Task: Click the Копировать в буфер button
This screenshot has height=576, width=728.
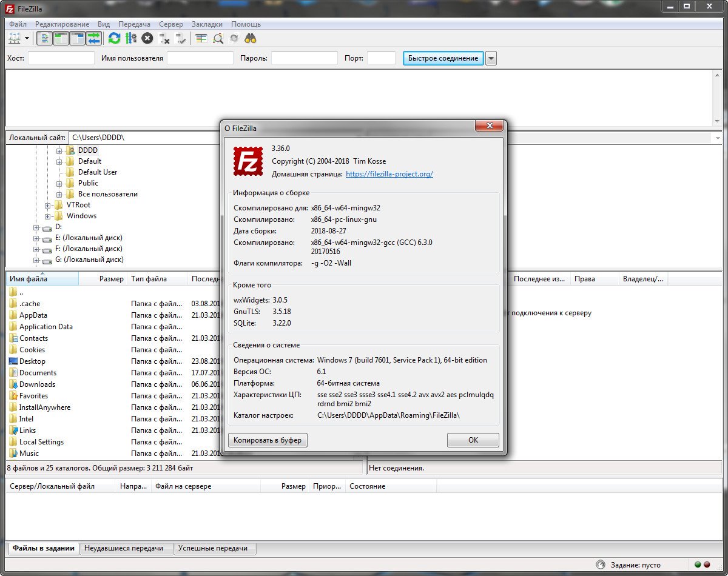Action: point(268,440)
